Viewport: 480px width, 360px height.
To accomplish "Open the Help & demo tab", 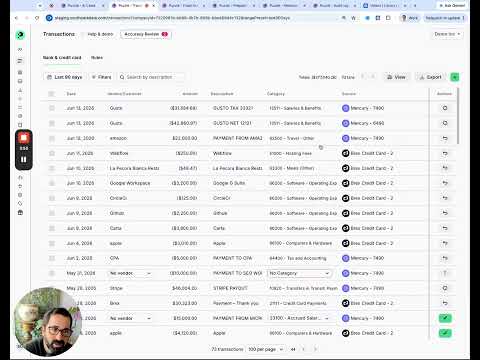I will tap(100, 34).
